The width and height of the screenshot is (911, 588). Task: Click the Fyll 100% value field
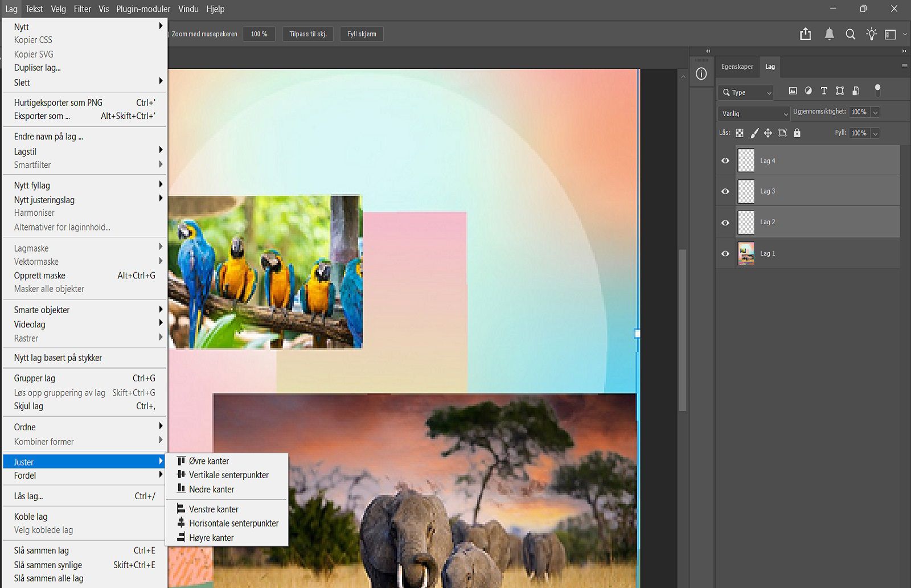click(x=859, y=133)
